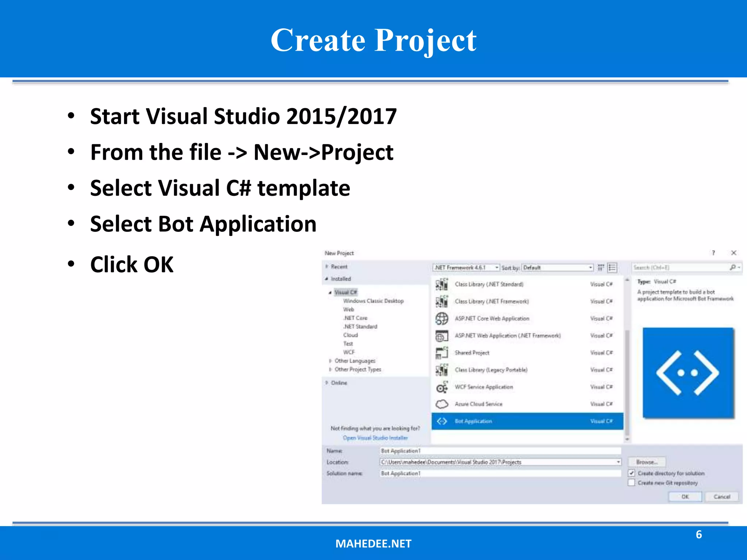This screenshot has height=560, width=747.
Task: Click the help question mark icon
Action: [x=713, y=253]
